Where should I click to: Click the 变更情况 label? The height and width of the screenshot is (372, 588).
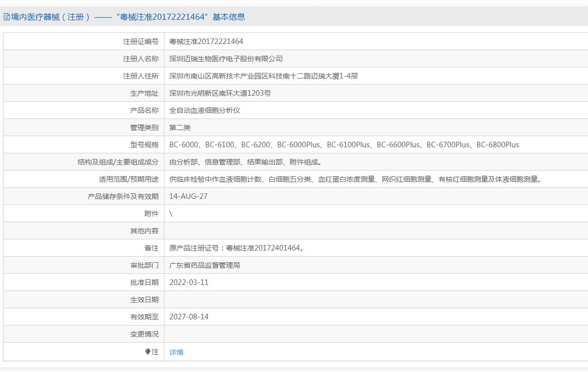[x=144, y=334]
